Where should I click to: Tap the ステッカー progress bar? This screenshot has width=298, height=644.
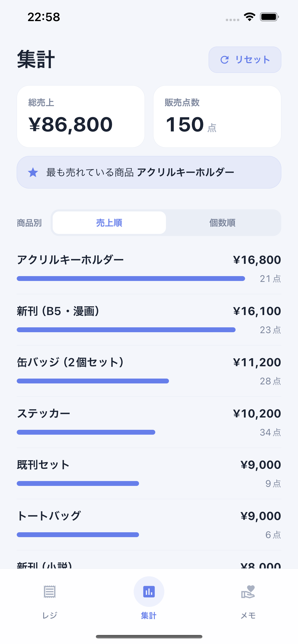[x=86, y=432]
